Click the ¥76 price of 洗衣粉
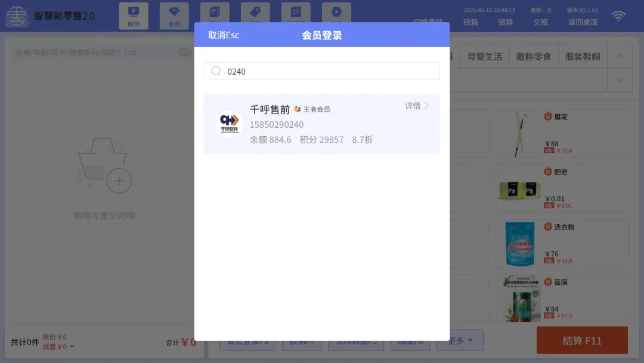644x363 pixels. coord(552,254)
